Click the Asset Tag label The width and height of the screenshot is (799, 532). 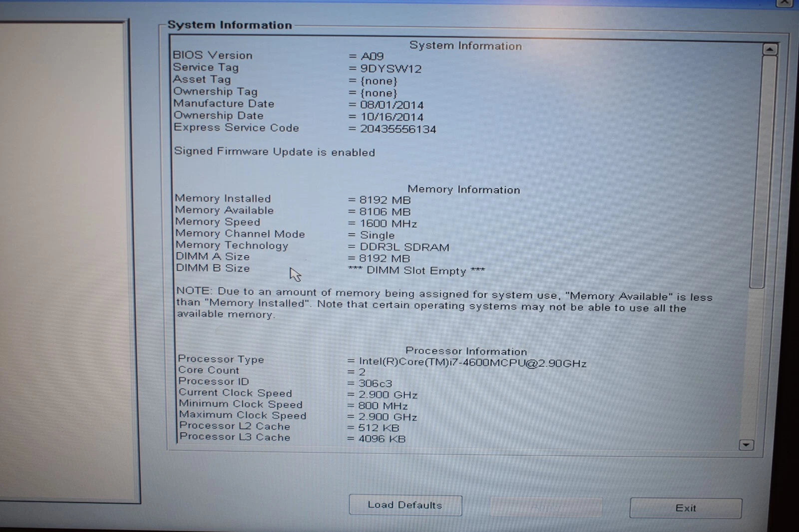pos(202,79)
